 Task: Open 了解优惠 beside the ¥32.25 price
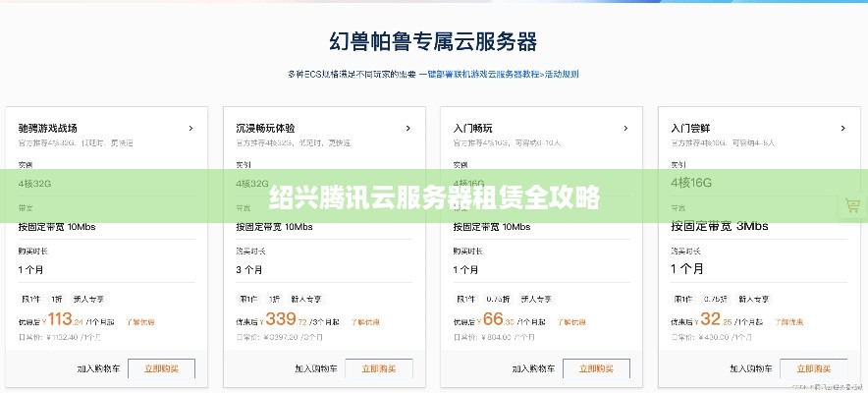(x=788, y=321)
